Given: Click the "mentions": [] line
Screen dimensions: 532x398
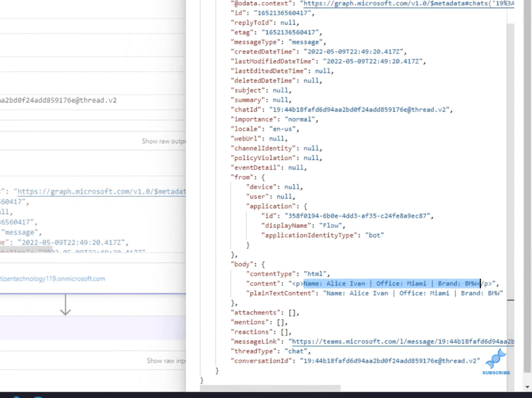Looking at the screenshot, I should tap(259, 322).
